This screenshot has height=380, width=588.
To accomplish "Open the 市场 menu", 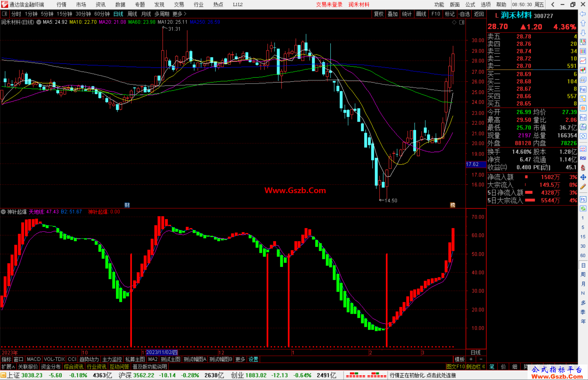I will coord(81,4).
